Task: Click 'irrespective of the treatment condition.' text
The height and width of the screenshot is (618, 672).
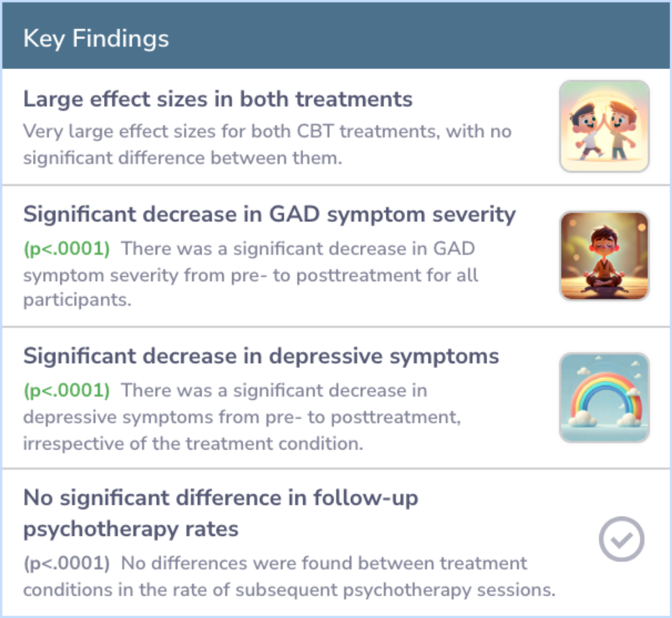Action: (193, 444)
